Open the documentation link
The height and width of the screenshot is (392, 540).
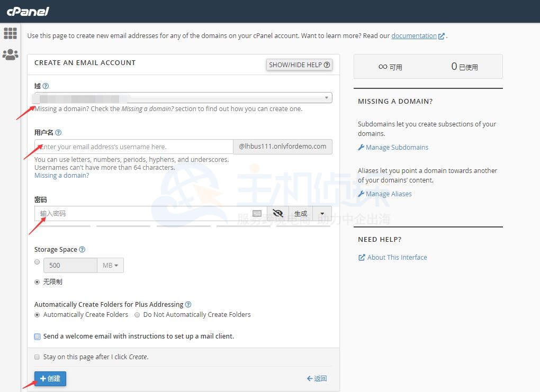pyautogui.click(x=414, y=36)
